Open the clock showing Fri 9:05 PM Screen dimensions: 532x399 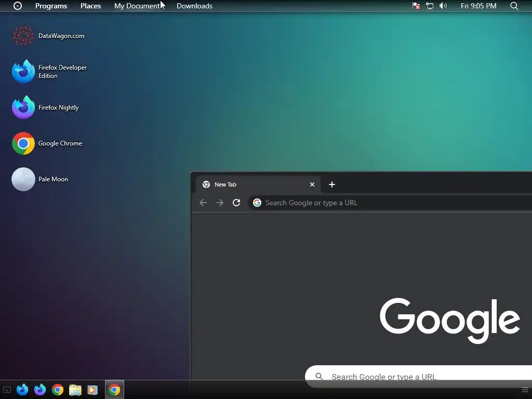[x=478, y=6]
